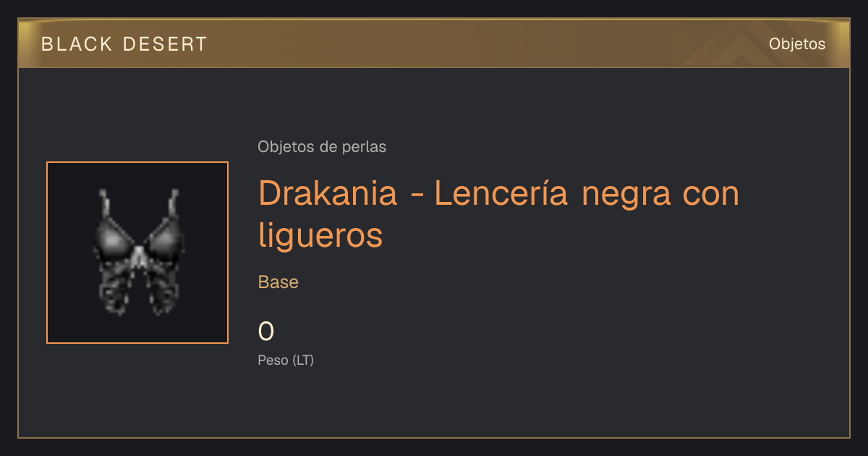Click the "Peso (LT)" label
Viewport: 868px width, 456px height.
click(x=286, y=360)
